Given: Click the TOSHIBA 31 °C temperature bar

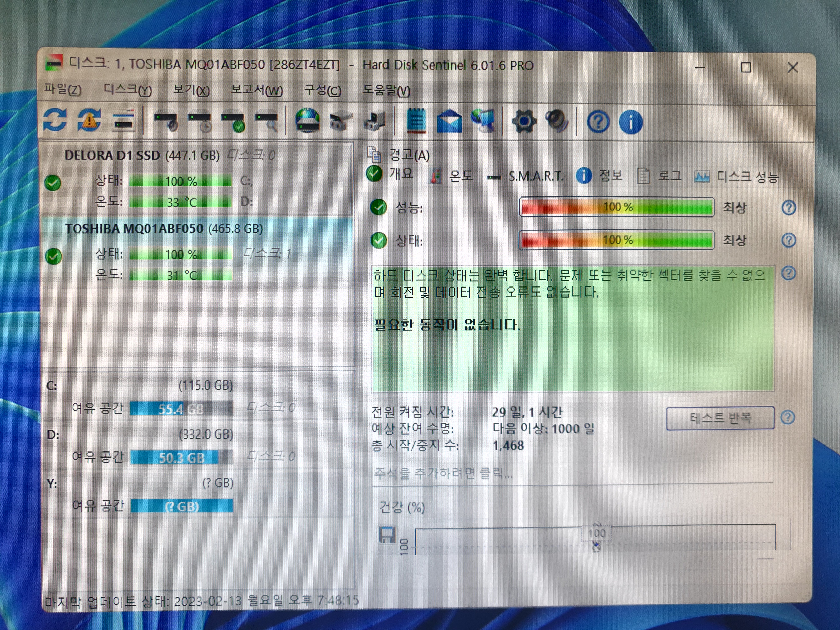Looking at the screenshot, I should click(x=181, y=275).
